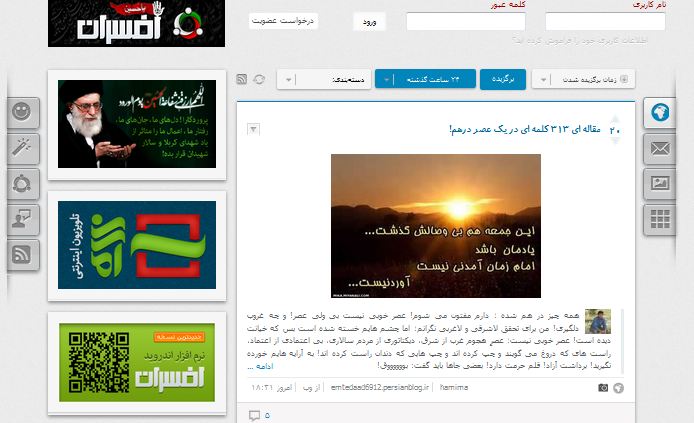Click the درخواست عضویت signup button

click(x=283, y=21)
